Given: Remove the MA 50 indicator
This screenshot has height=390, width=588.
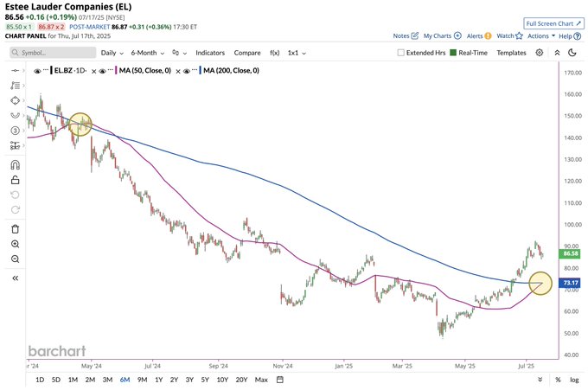Looking at the screenshot, I should pos(178,71).
